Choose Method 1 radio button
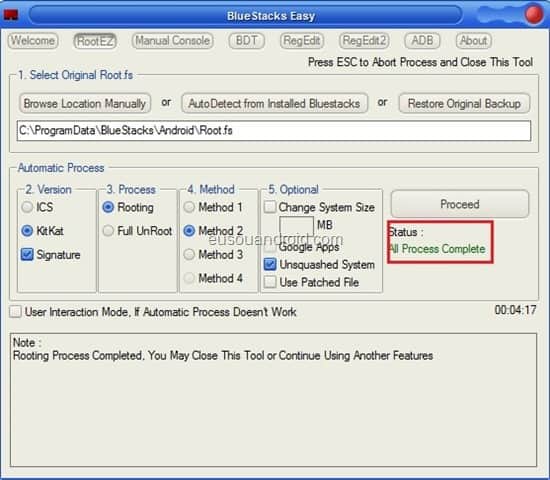Image resolution: width=550 pixels, height=480 pixels. [x=189, y=207]
